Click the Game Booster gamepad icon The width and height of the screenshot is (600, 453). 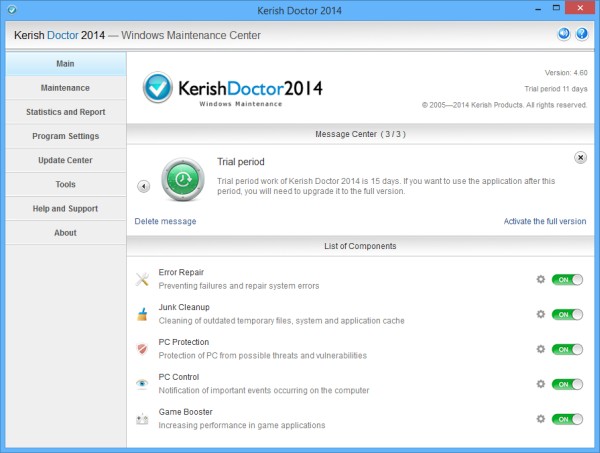142,419
